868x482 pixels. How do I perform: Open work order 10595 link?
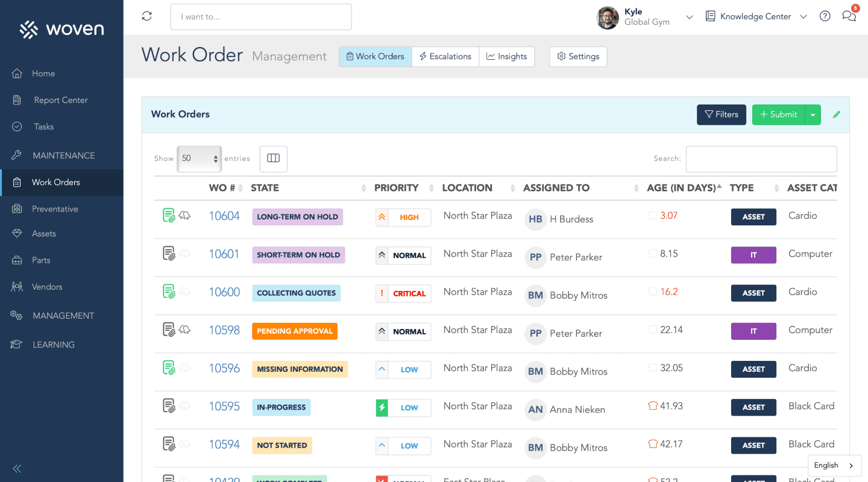coord(224,406)
